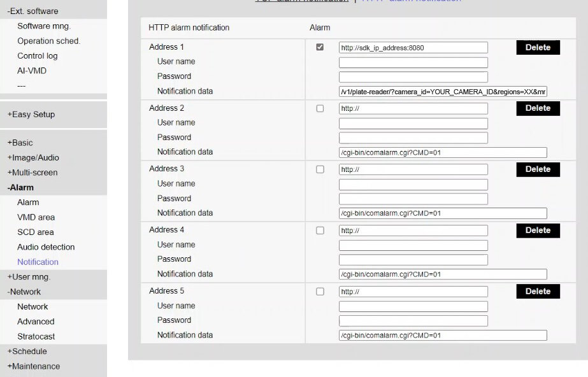The height and width of the screenshot is (377, 588).
Task: Uncheck the Address 1 alarm checkbox
Action: (x=320, y=47)
